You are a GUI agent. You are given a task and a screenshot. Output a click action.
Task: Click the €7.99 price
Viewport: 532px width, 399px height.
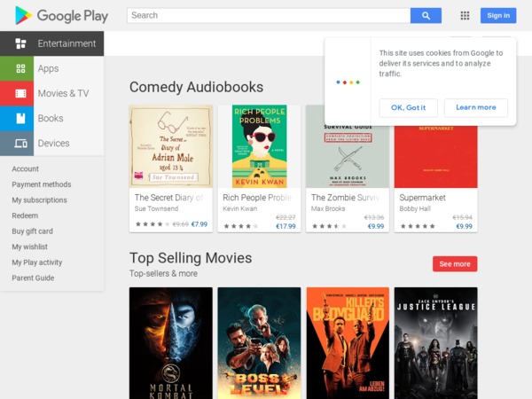click(x=199, y=224)
